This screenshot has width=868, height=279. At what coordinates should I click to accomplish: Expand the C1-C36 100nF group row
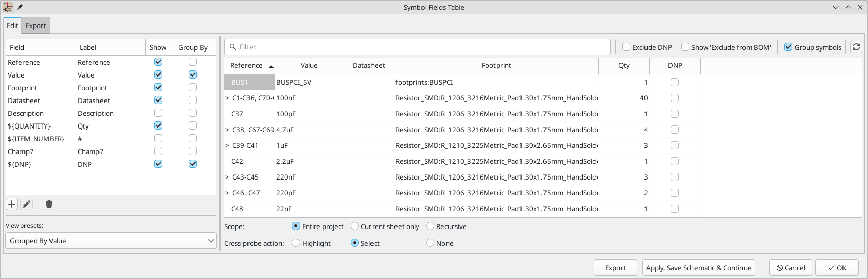tap(227, 98)
